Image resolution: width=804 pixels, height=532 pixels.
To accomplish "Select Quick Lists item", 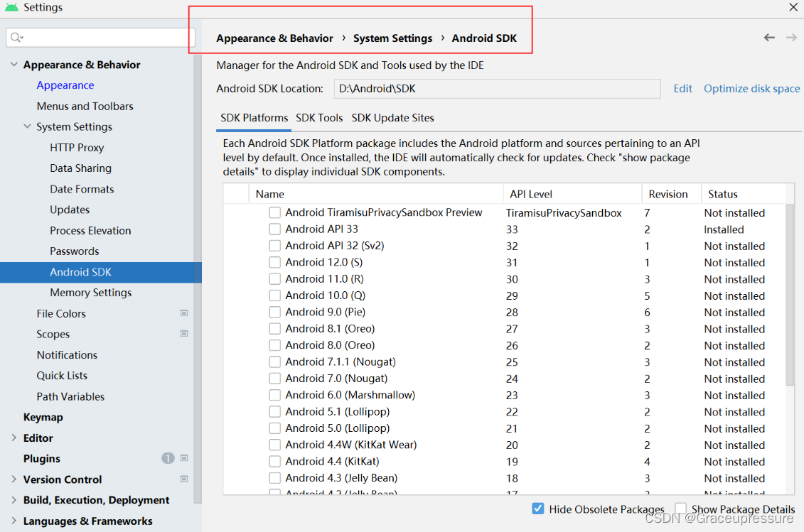I will pos(62,376).
